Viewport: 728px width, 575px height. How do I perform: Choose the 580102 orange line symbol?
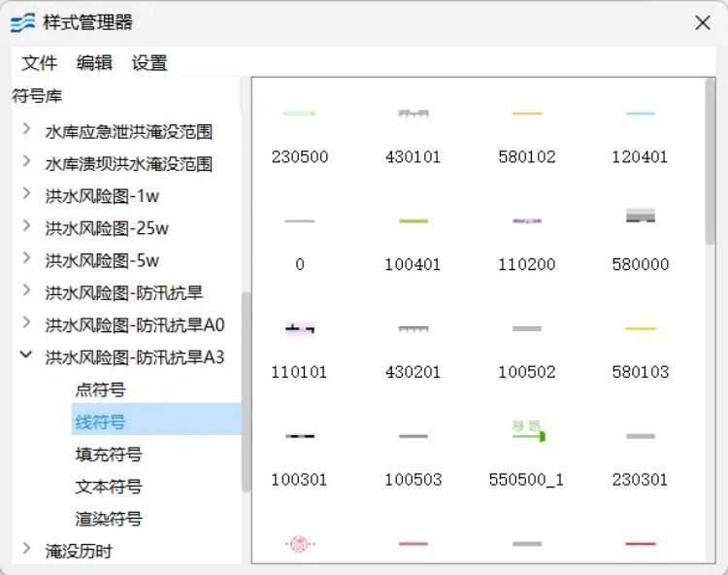pyautogui.click(x=526, y=115)
